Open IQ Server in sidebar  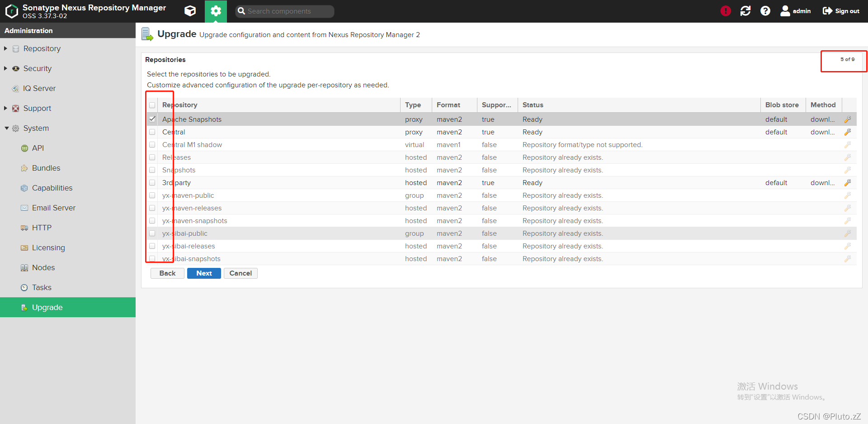(x=68, y=88)
